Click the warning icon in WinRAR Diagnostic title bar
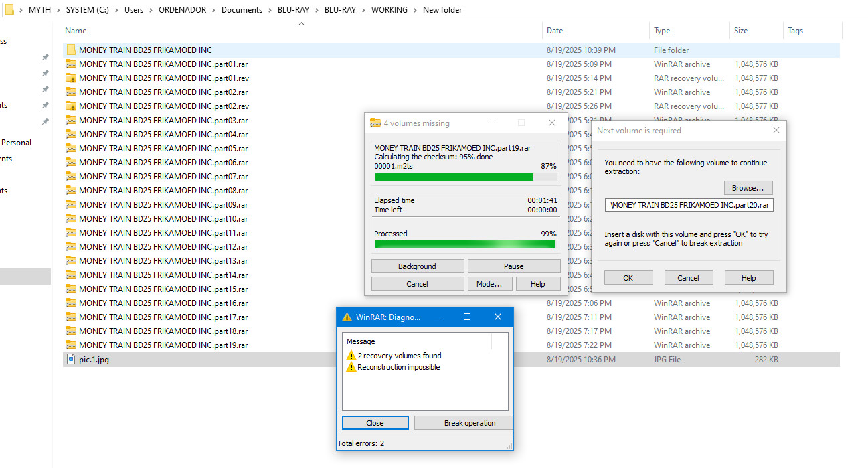 click(x=347, y=317)
